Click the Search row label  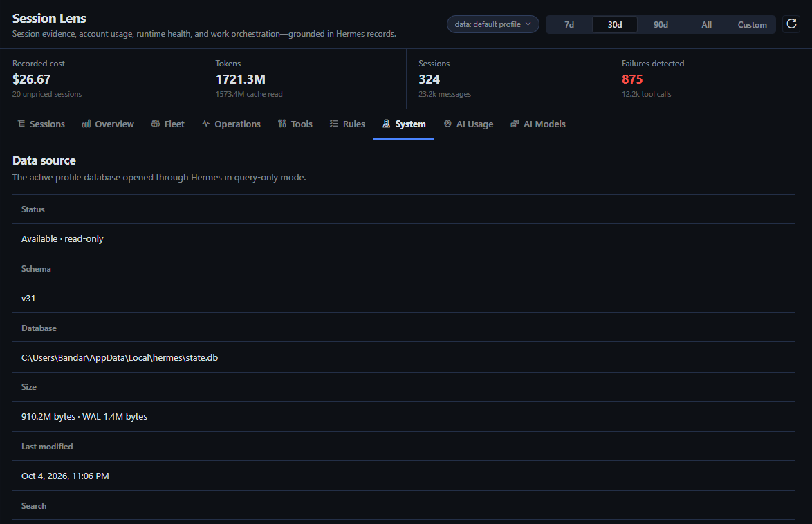coord(34,506)
